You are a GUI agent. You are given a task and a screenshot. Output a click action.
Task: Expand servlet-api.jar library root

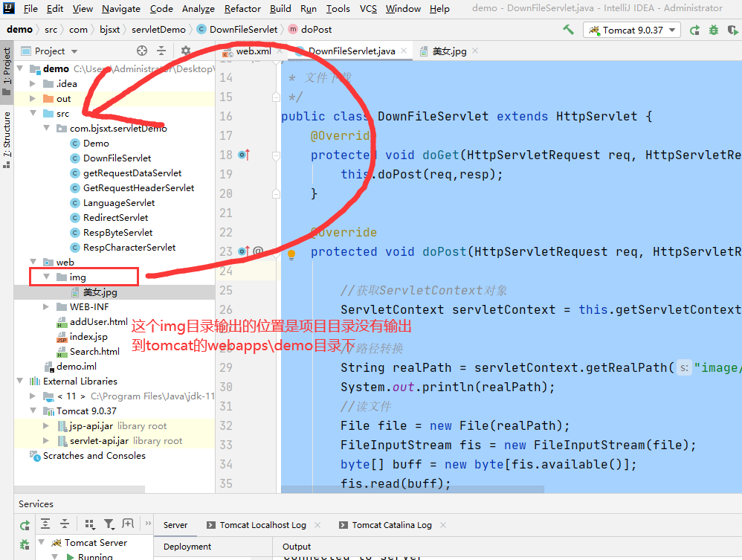pyautogui.click(x=46, y=441)
